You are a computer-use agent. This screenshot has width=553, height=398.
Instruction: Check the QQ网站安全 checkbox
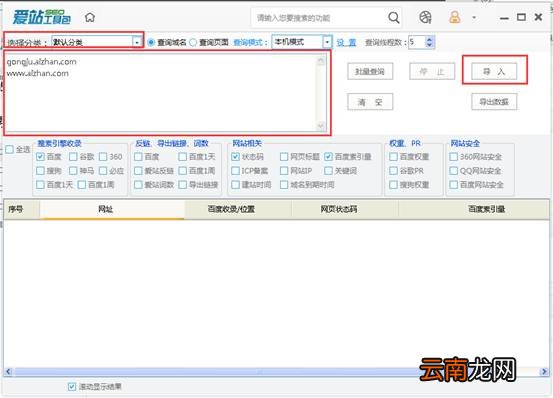pos(454,171)
